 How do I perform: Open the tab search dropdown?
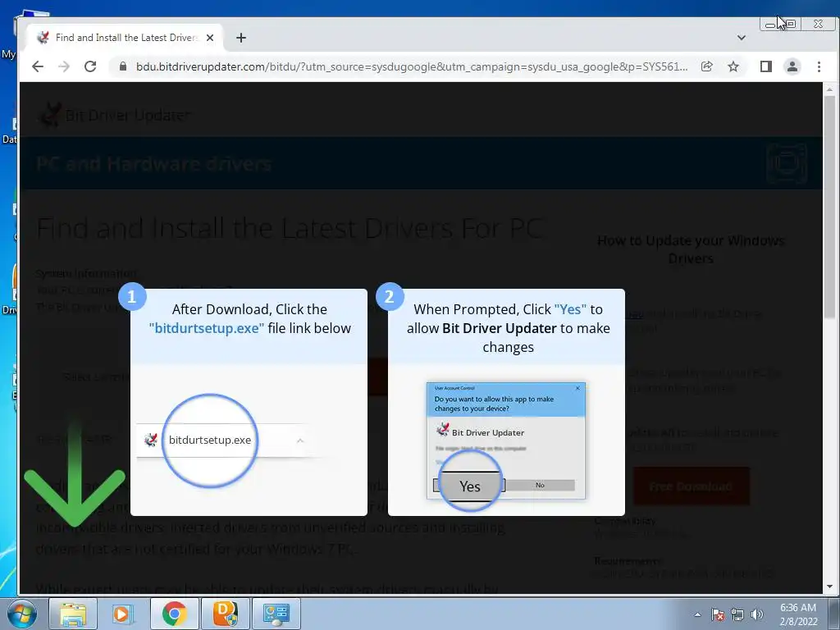(x=742, y=38)
